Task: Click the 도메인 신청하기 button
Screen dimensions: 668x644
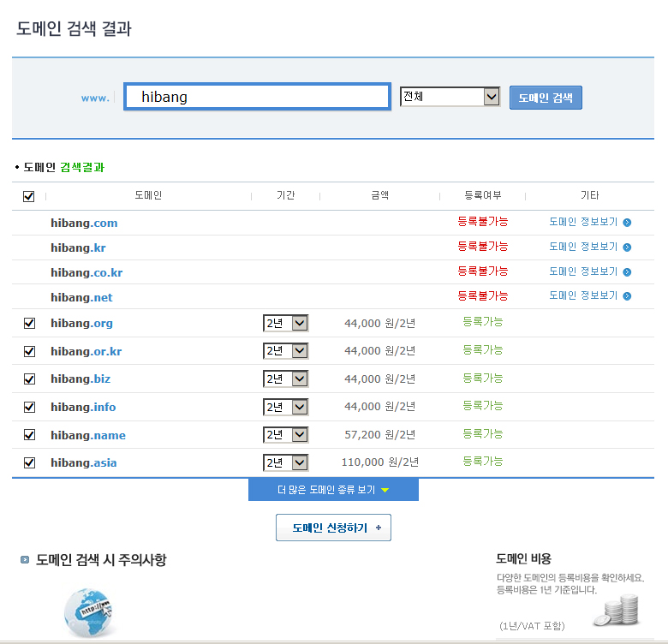Action: tap(333, 528)
